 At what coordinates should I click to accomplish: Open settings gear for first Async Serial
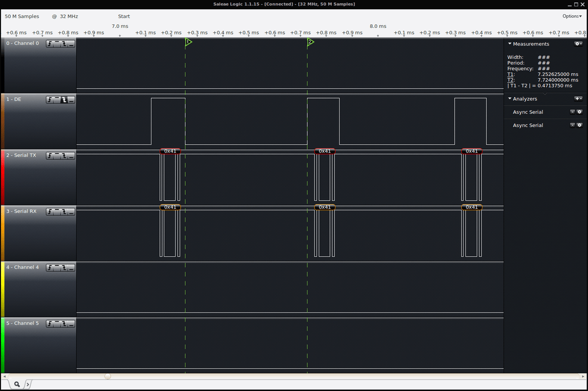click(580, 112)
